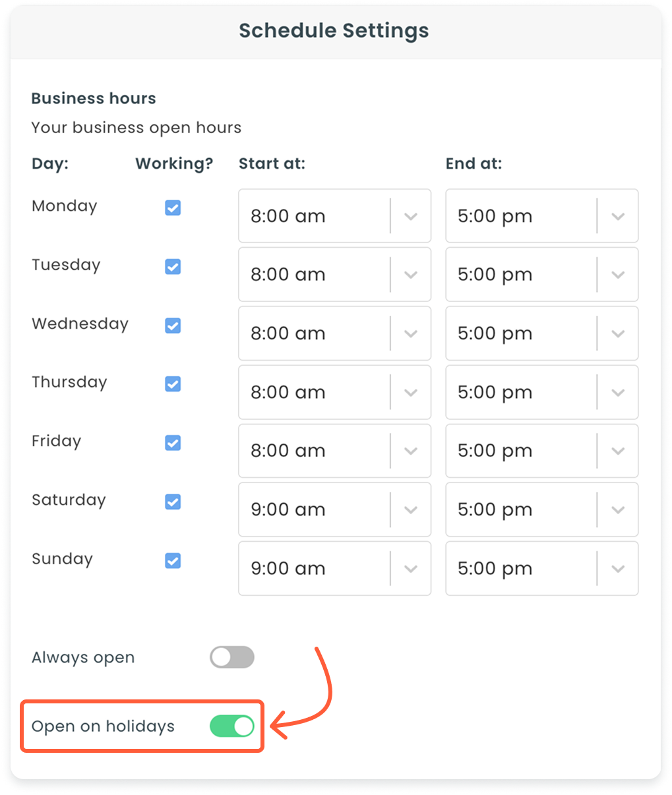
Task: Select Tuesday 5:00 pm end time field
Action: click(x=520, y=275)
